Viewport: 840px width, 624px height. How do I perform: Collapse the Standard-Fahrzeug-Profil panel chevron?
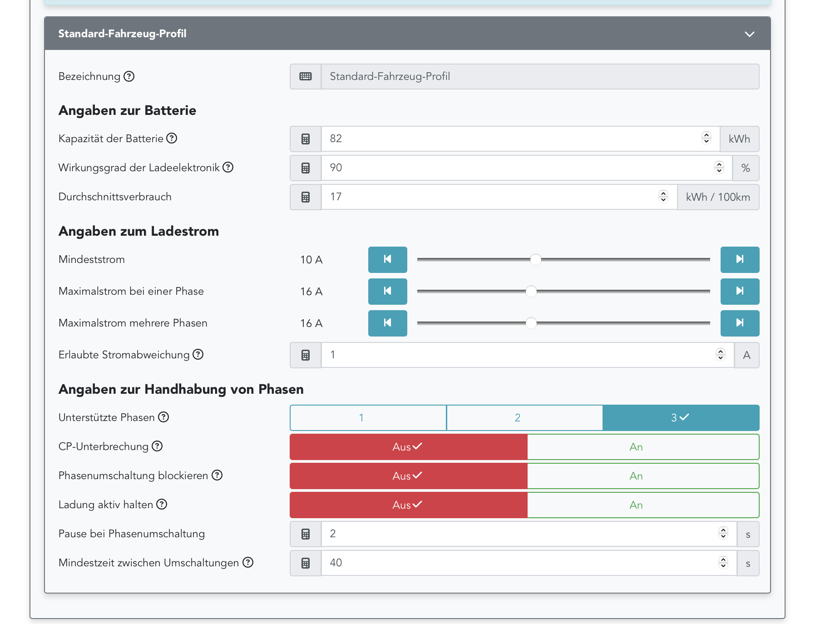click(749, 34)
